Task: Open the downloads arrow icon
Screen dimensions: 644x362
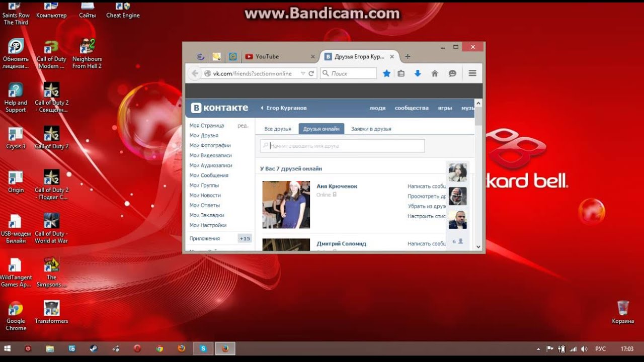Action: [417, 73]
